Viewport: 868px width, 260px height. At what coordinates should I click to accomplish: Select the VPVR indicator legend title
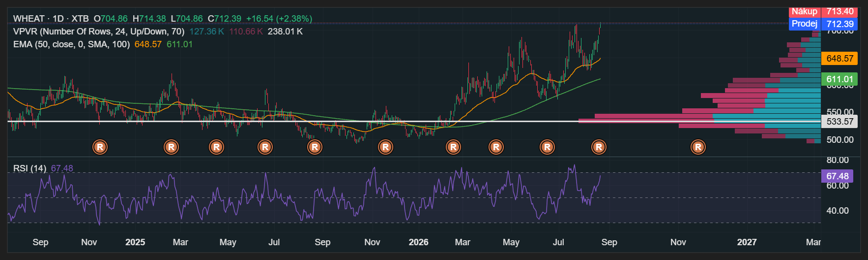point(99,32)
